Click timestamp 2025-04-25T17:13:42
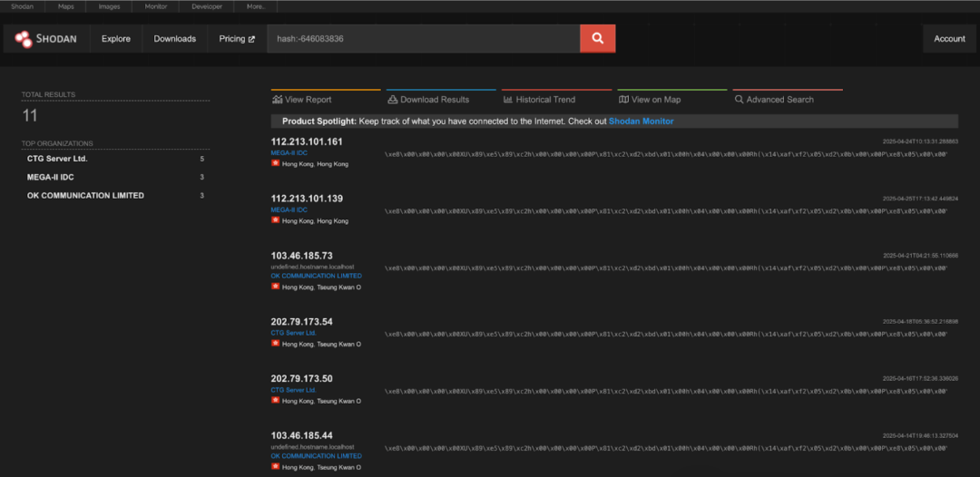The height and width of the screenshot is (477, 980). click(x=921, y=199)
